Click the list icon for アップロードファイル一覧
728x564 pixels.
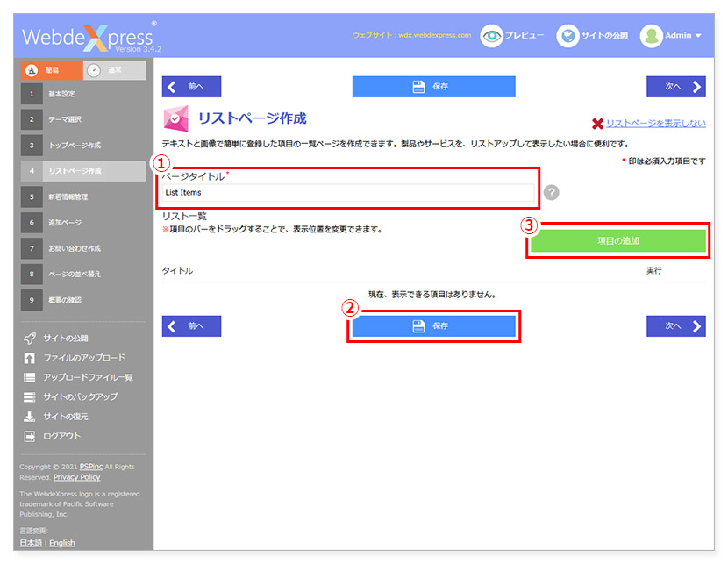click(x=29, y=377)
